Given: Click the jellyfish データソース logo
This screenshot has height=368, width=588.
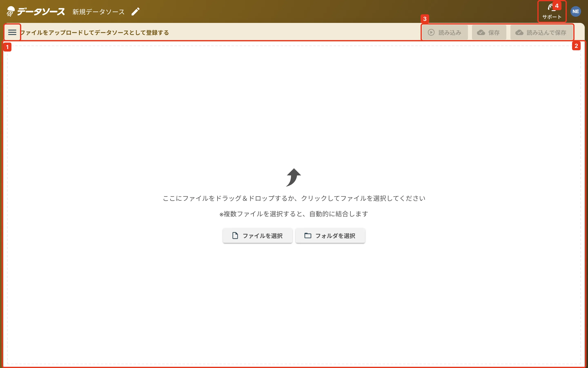Looking at the screenshot, I should (36, 11).
